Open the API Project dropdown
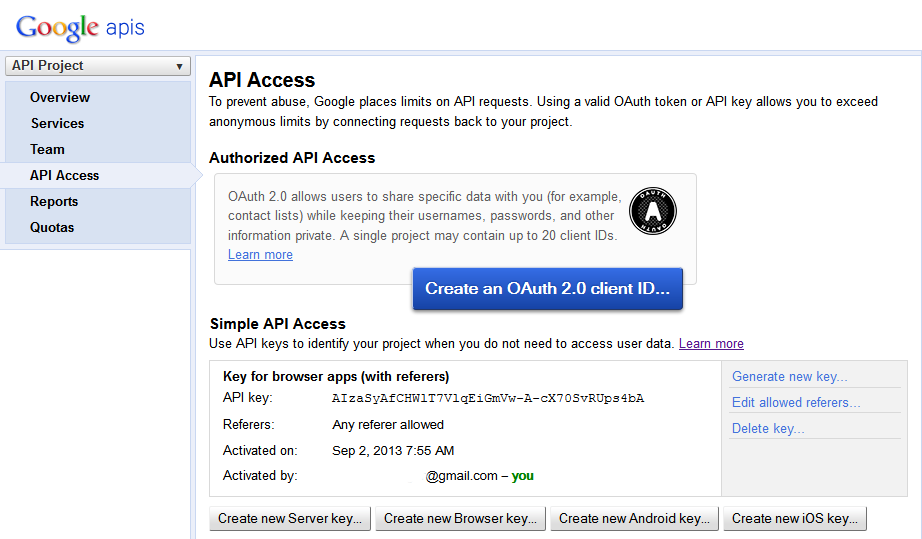Viewport: 922px width, 539px height. 98,65
